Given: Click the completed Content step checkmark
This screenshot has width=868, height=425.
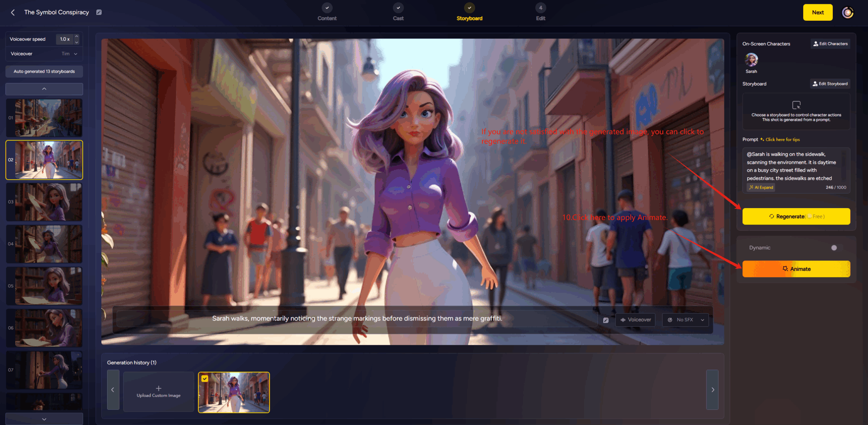Looking at the screenshot, I should (x=327, y=8).
